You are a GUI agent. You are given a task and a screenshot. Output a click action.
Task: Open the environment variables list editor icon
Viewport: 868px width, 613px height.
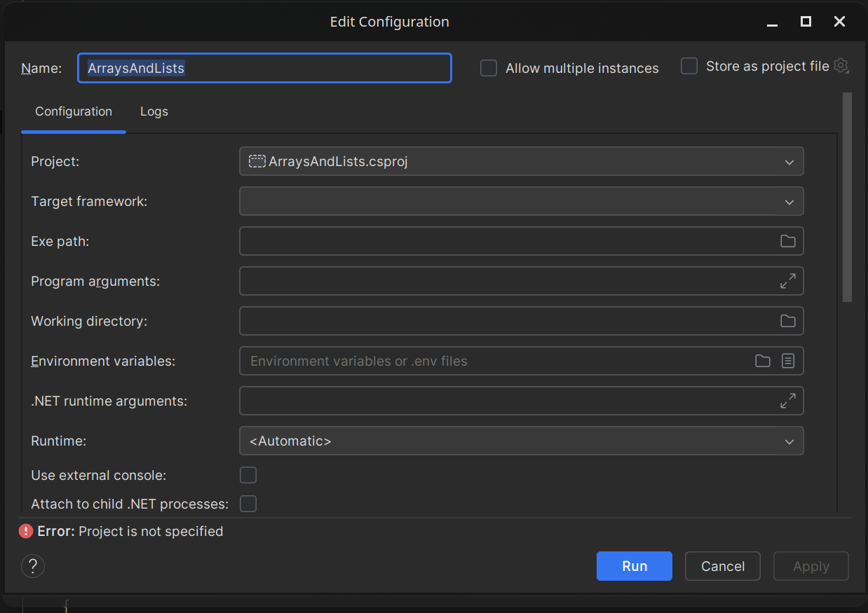point(788,361)
